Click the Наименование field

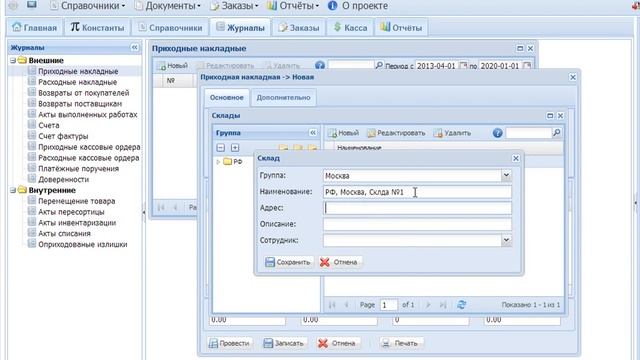click(x=417, y=192)
